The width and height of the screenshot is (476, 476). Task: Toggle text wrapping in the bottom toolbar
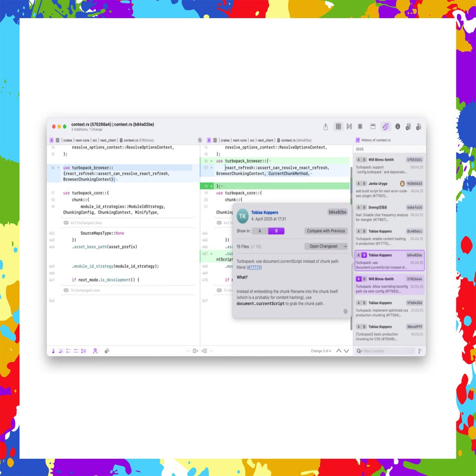60,351
